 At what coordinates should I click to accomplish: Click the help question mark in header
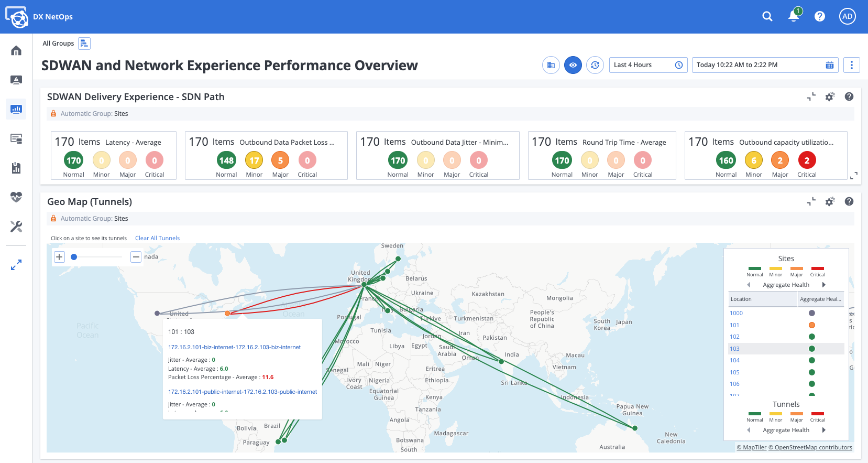[820, 17]
